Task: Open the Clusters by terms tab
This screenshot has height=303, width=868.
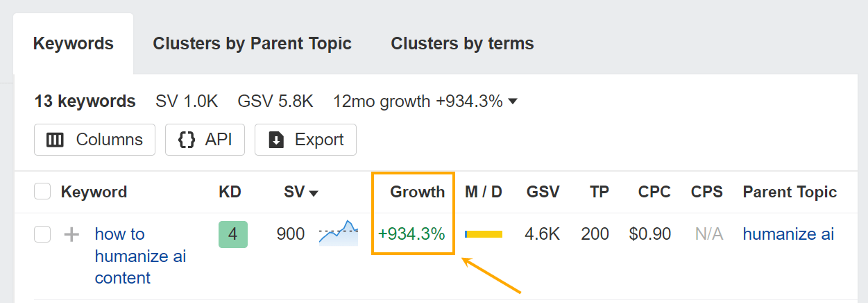Action: tap(462, 44)
